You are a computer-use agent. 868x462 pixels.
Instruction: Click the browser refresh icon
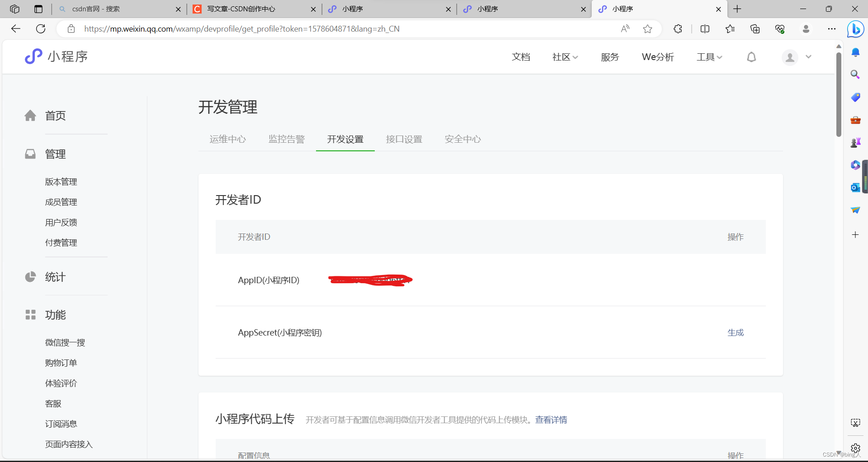[41, 29]
